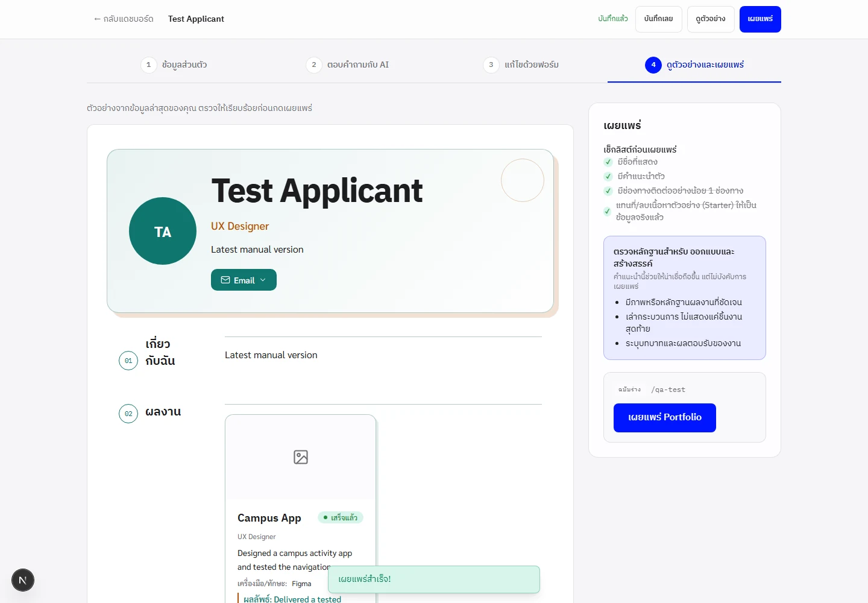Click the check icon beside มีช่องทางติดต่ออย่างน้อย 1 ช่องทาง

coord(608,191)
